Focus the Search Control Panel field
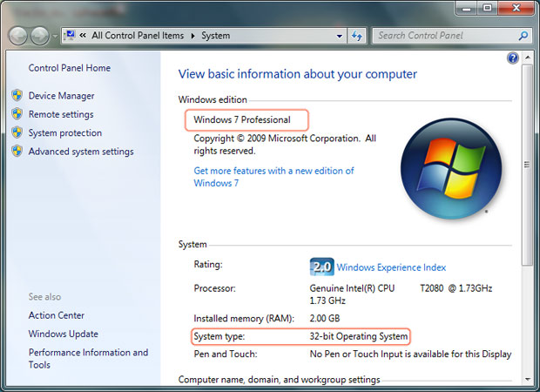Screen dimensions: 540x392 pyautogui.click(x=444, y=37)
